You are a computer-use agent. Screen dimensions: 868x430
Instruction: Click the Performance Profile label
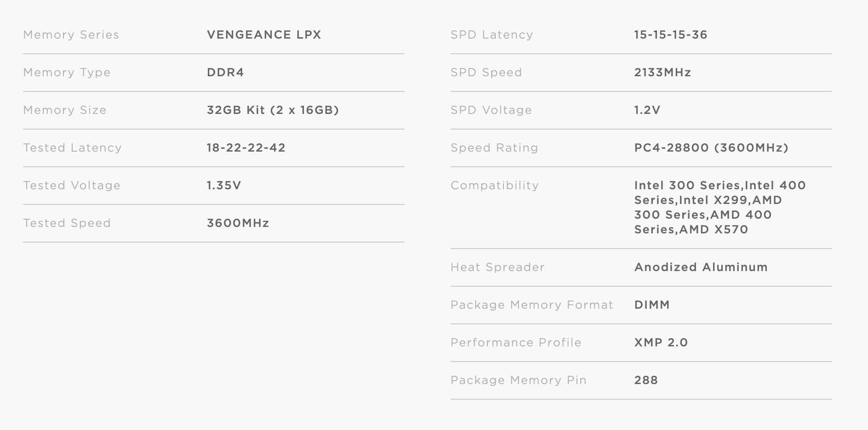(515, 343)
